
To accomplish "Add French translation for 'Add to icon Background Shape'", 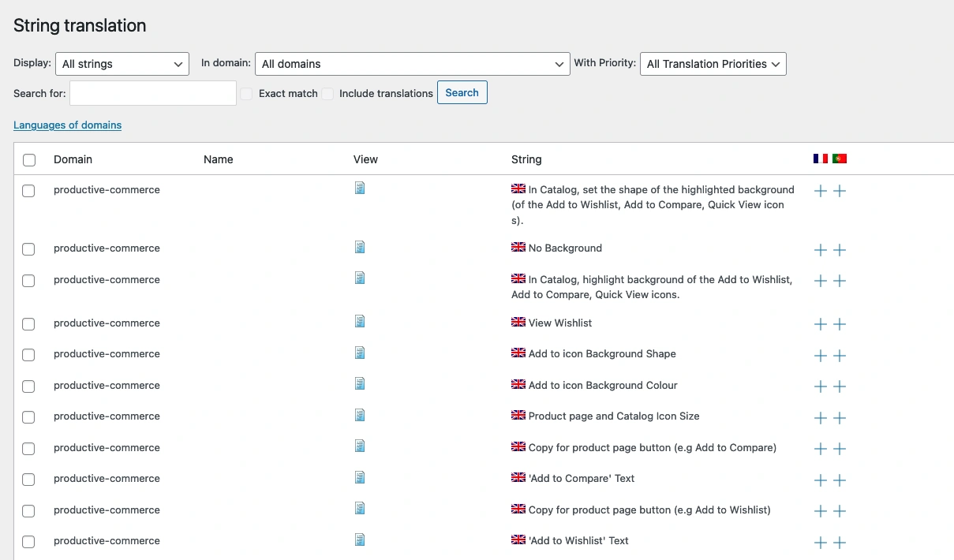I will click(x=821, y=356).
